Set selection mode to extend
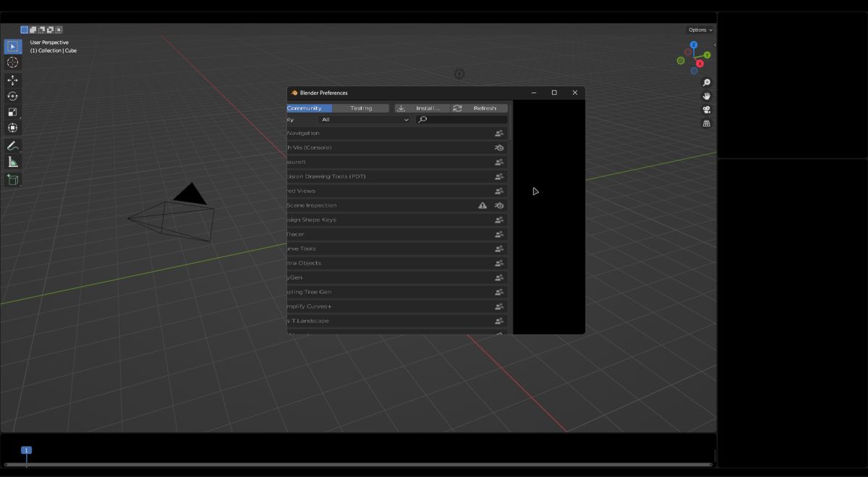Screen dimensions: 868x477 (33, 30)
